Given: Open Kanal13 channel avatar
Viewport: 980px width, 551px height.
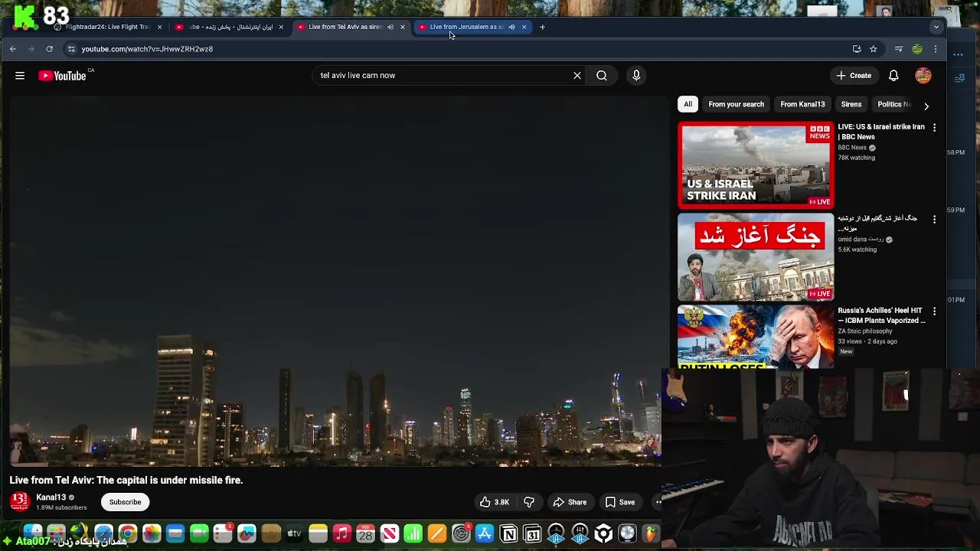Looking at the screenshot, I should click(x=19, y=502).
